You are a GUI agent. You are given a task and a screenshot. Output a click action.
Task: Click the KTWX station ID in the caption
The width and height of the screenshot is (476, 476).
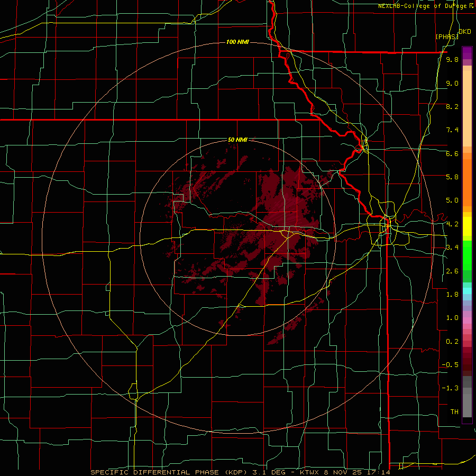pos(309,472)
